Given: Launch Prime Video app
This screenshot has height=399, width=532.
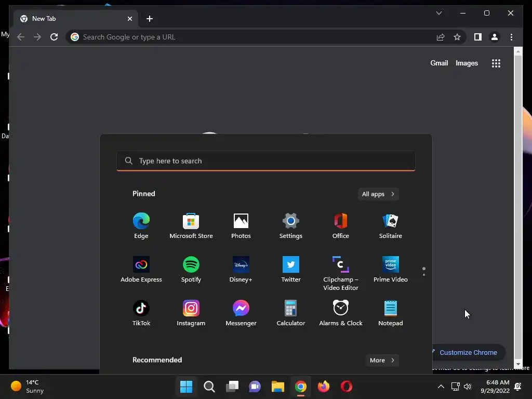Looking at the screenshot, I should click(391, 270).
